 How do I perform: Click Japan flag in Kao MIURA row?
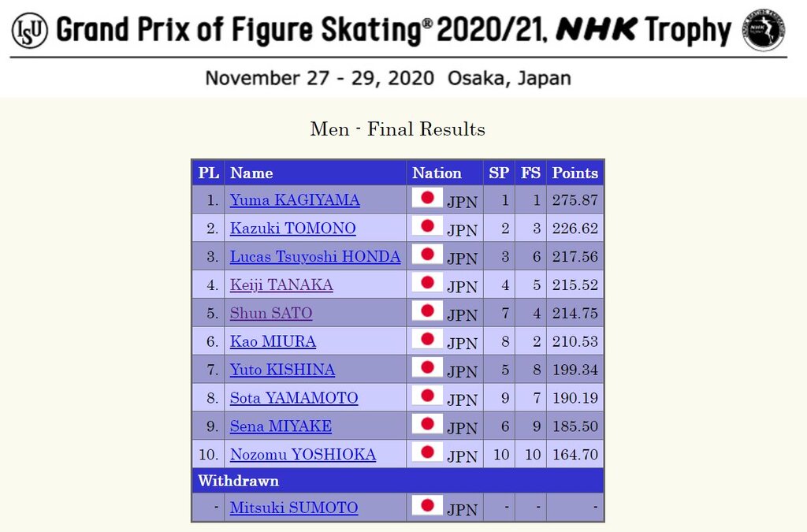pyautogui.click(x=427, y=340)
